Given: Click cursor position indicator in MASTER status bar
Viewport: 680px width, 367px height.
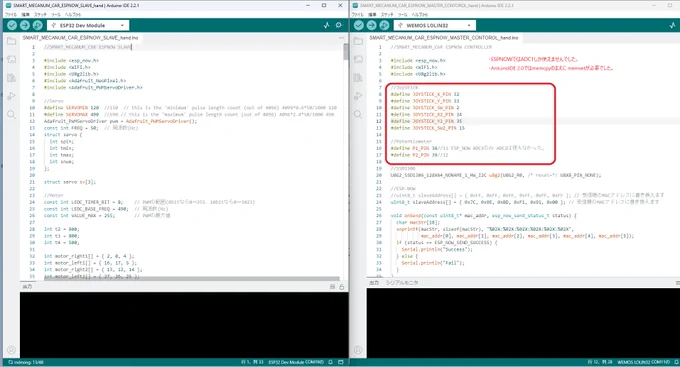Looking at the screenshot, I should tap(600, 362).
